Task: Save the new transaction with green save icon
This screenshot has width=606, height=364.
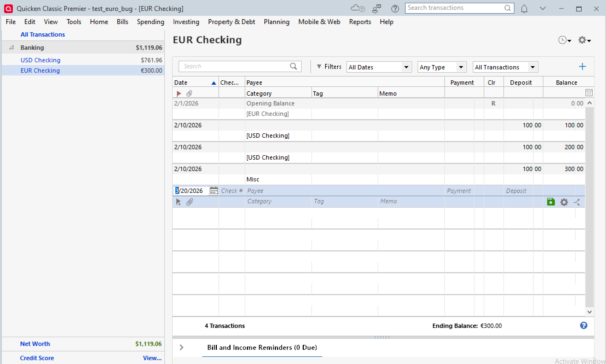Action: click(x=551, y=202)
